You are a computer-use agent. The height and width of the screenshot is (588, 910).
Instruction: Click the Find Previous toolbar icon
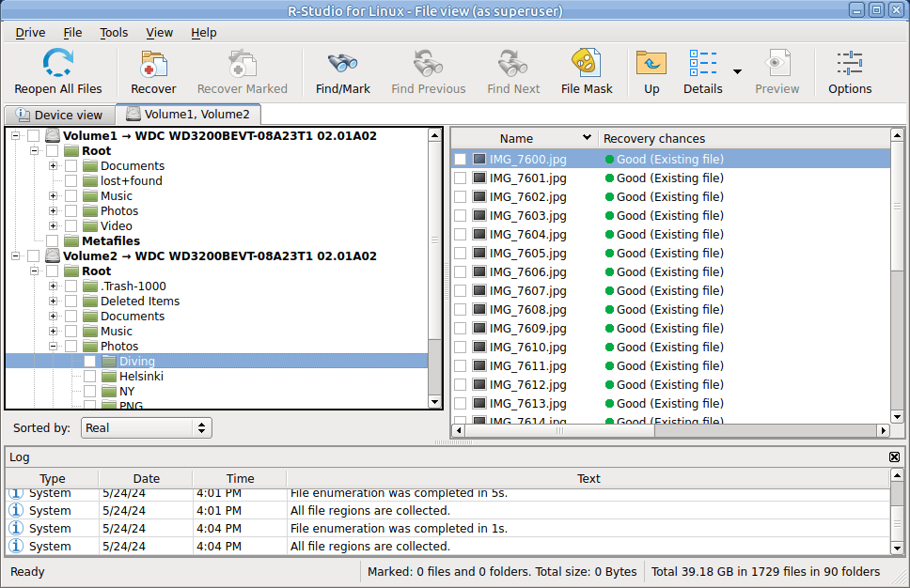click(429, 64)
